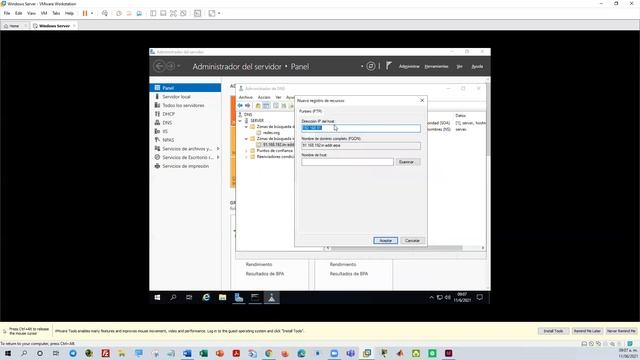Click Server Manager refresh icon
The width and height of the screenshot is (640, 360).
pos(371,66)
